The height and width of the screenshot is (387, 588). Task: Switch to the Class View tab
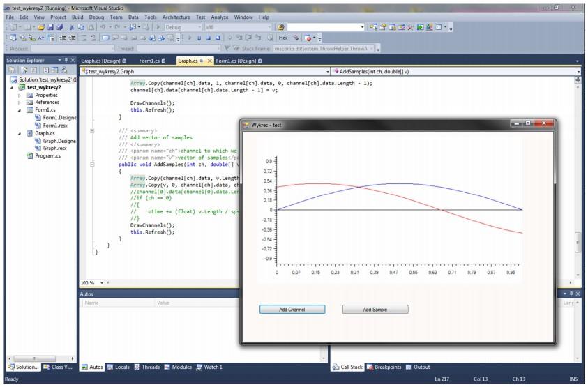pos(58,367)
